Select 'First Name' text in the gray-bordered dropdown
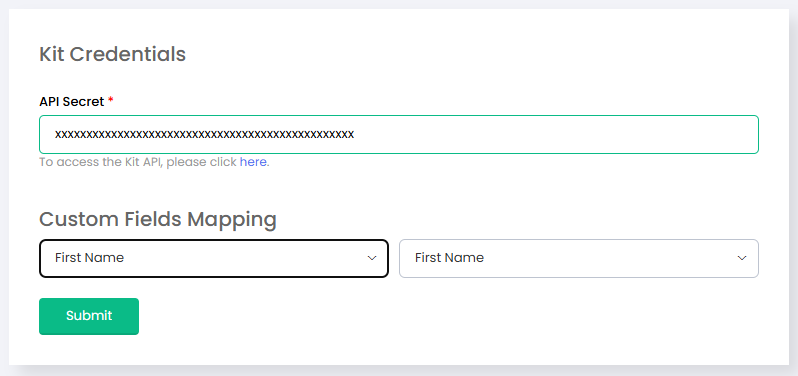The width and height of the screenshot is (798, 376). [449, 257]
